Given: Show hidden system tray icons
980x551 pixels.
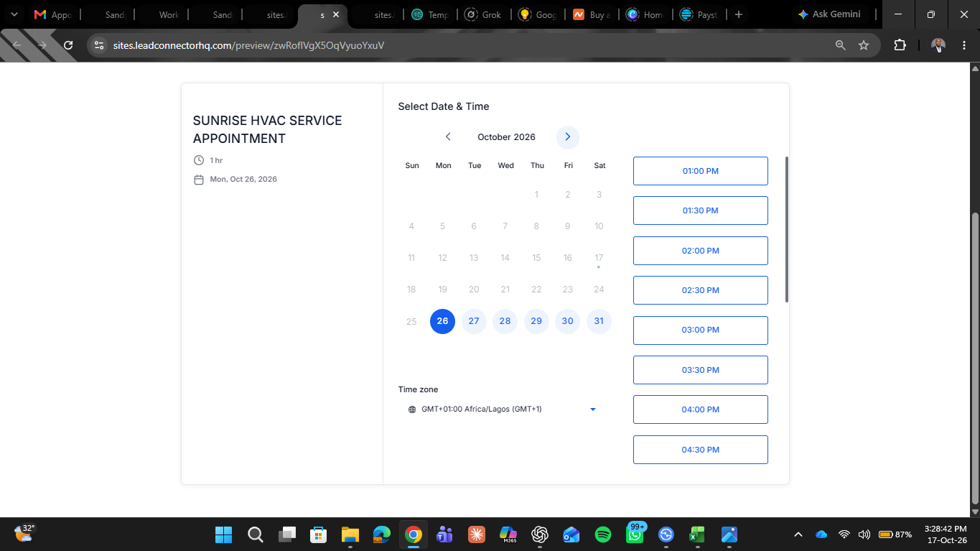Looking at the screenshot, I should 798,534.
